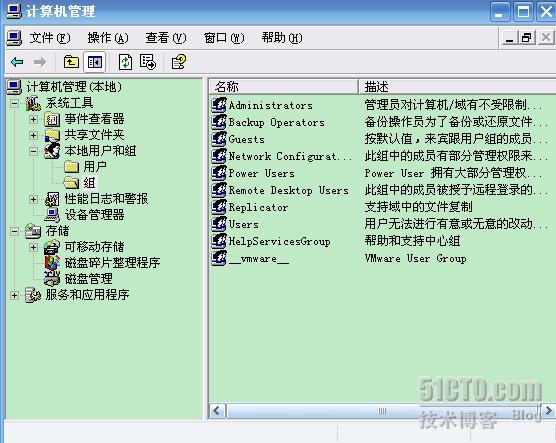Toggle the show/hide console tree icon
Screen dimensions: 556x443
[94, 62]
